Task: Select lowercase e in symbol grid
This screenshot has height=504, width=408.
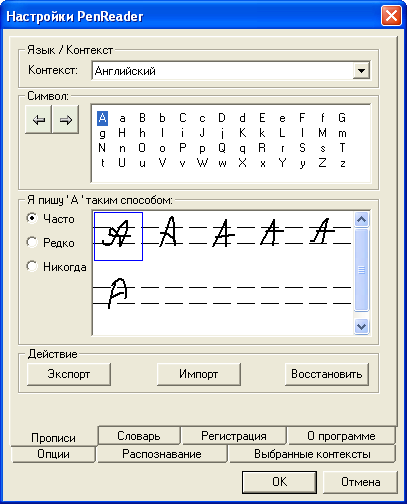Action: coord(282,119)
